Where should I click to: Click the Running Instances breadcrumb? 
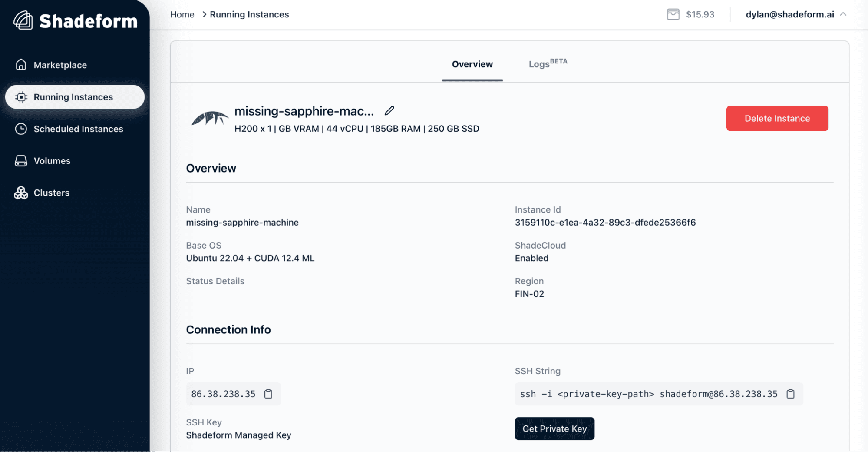pos(249,14)
